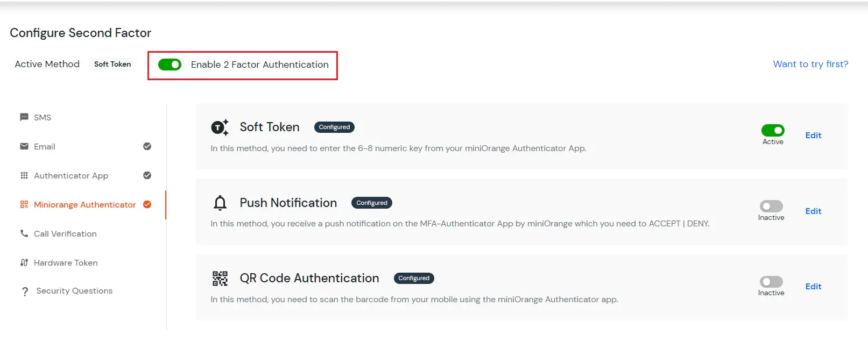Image resolution: width=868 pixels, height=356 pixels.
Task: Disable the Enable 2 Factor Authentication toggle
Action: point(170,65)
